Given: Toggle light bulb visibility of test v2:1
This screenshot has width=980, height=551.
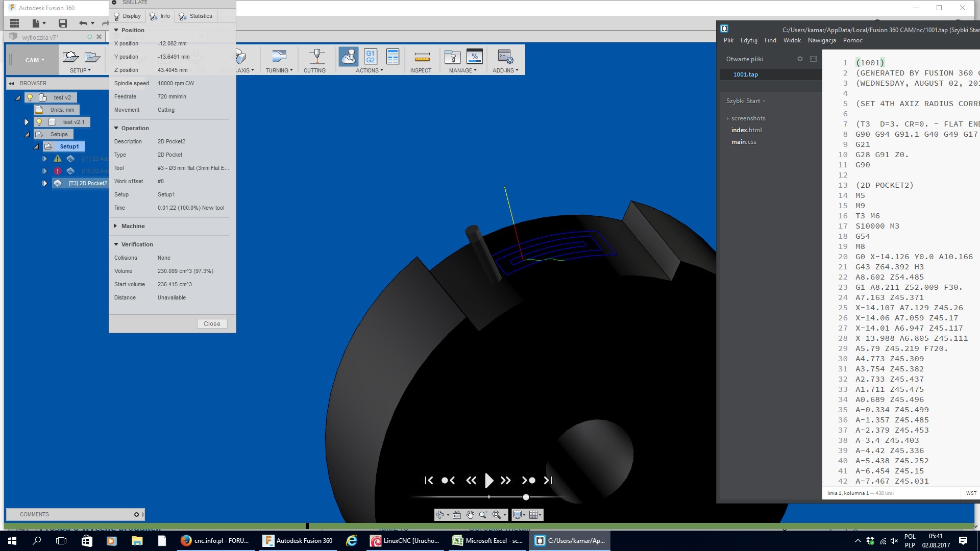Looking at the screenshot, I should 39,122.
